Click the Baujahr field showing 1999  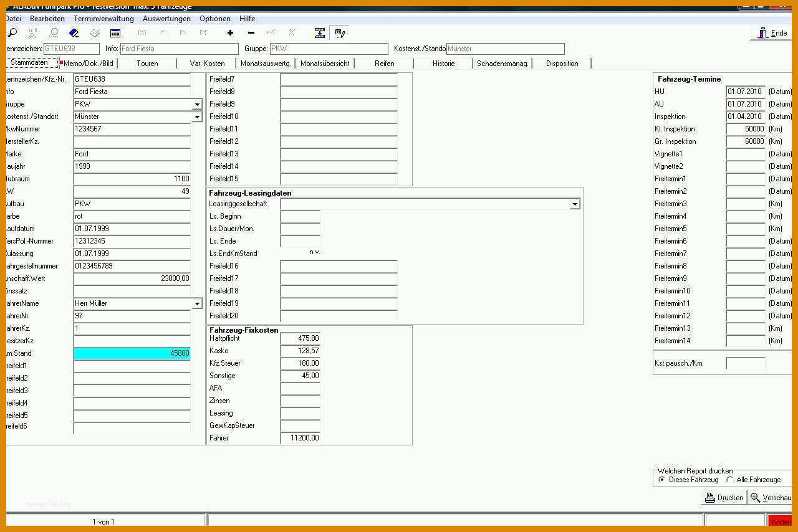point(132,166)
